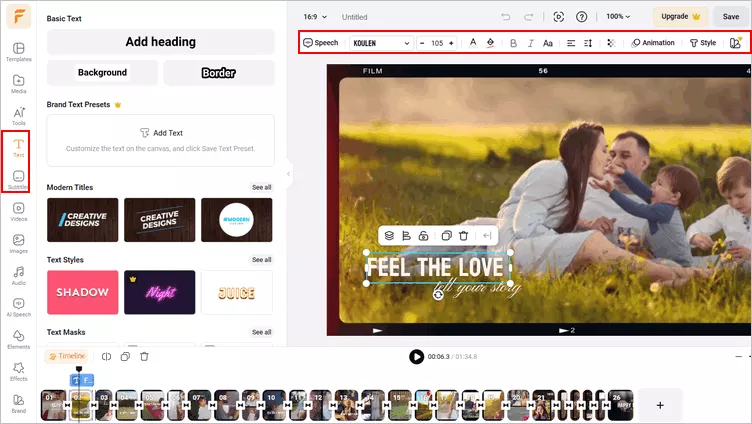Open the Elements panel
This screenshot has height=424, width=752.
(19, 340)
